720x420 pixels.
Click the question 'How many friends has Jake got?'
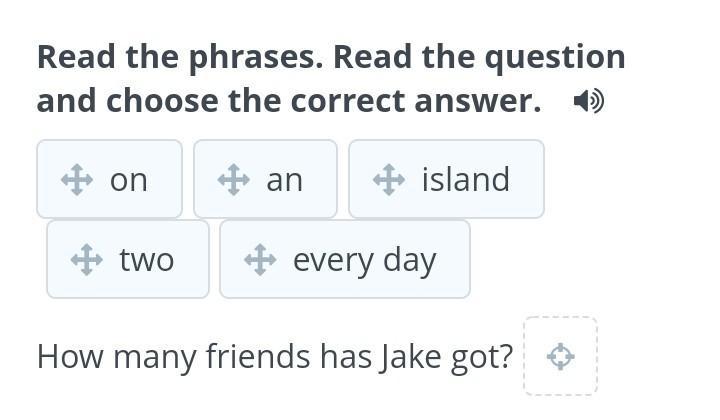(274, 356)
